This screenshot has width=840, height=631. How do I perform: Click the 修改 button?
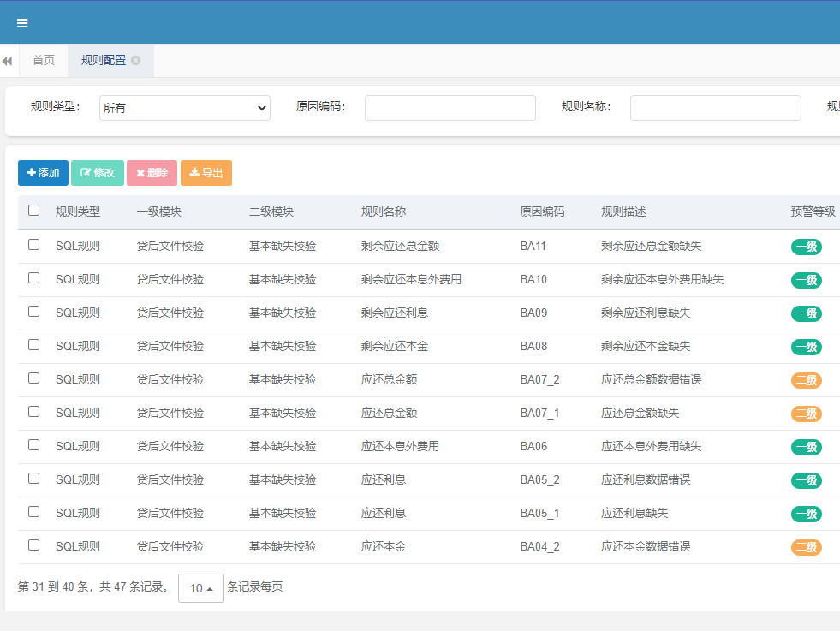coord(98,173)
